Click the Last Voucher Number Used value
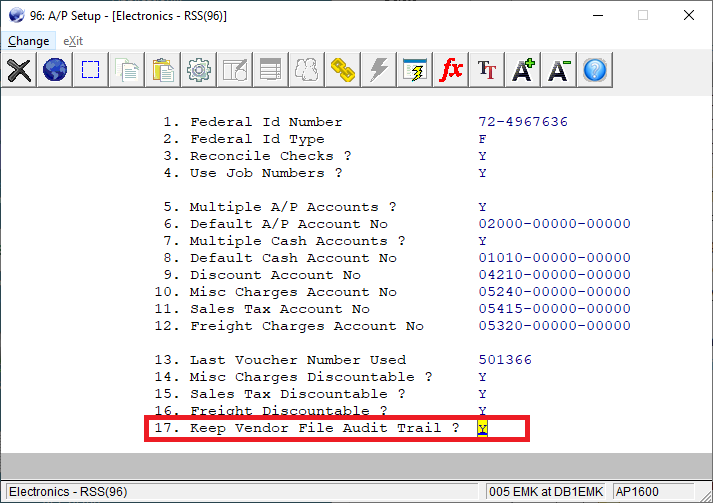 click(x=504, y=360)
